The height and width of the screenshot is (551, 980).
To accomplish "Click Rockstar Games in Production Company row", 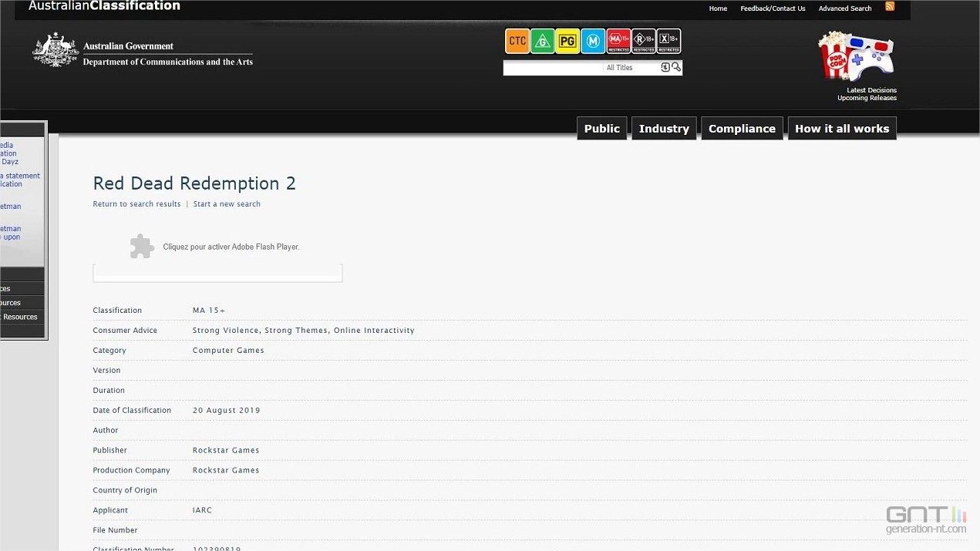I will [x=226, y=471].
